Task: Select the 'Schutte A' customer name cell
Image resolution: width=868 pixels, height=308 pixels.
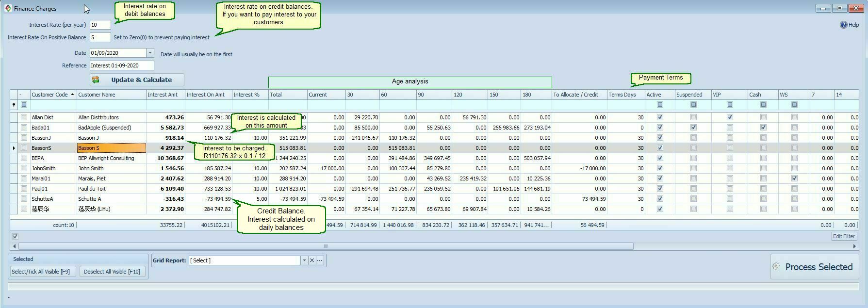Action: pos(112,199)
